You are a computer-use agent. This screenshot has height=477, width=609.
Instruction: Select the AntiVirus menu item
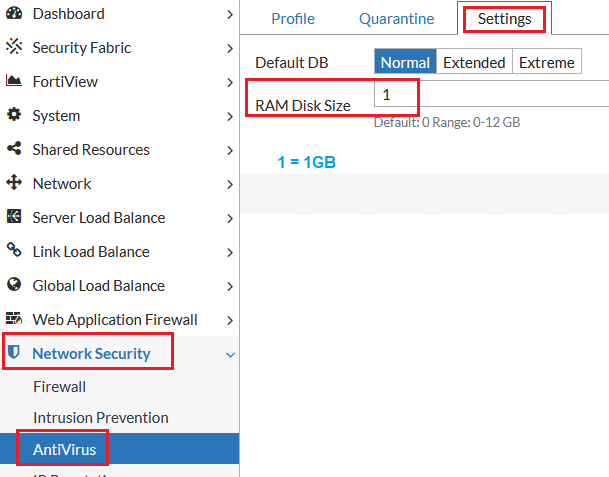(x=64, y=449)
